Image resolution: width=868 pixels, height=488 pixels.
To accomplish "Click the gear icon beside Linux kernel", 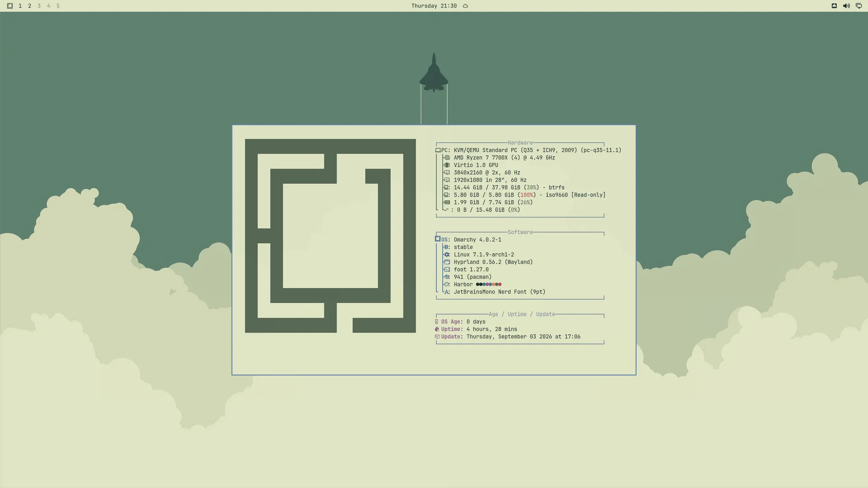I will coord(447,255).
